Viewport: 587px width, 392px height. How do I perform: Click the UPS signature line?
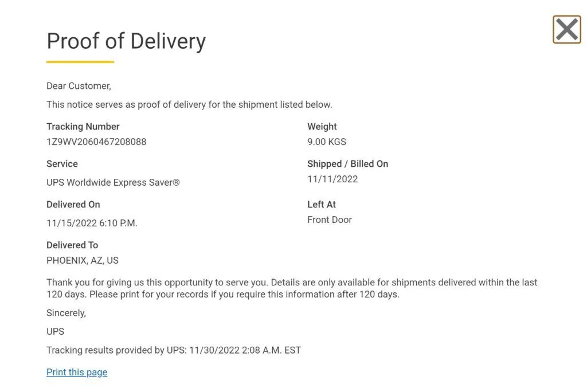(x=55, y=331)
